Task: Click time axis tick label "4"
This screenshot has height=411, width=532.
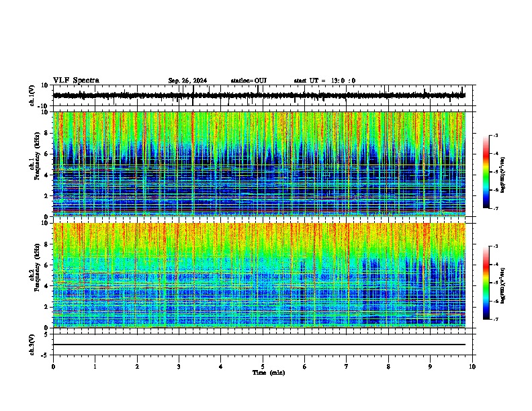Action: click(x=221, y=367)
